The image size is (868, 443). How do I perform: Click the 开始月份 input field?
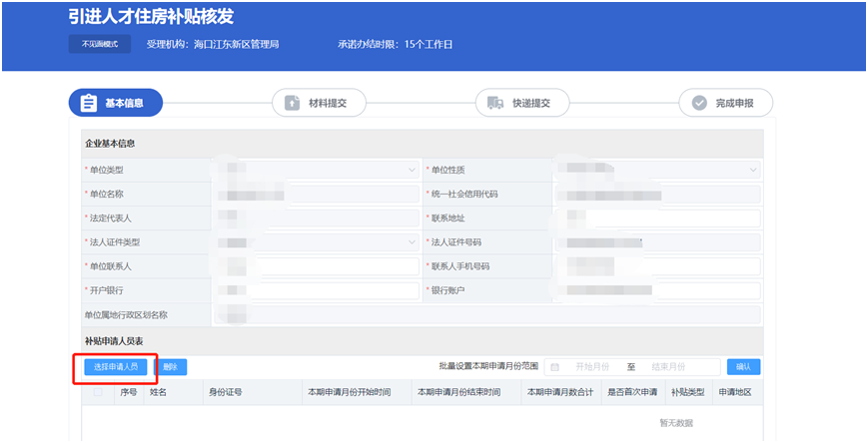click(x=591, y=367)
